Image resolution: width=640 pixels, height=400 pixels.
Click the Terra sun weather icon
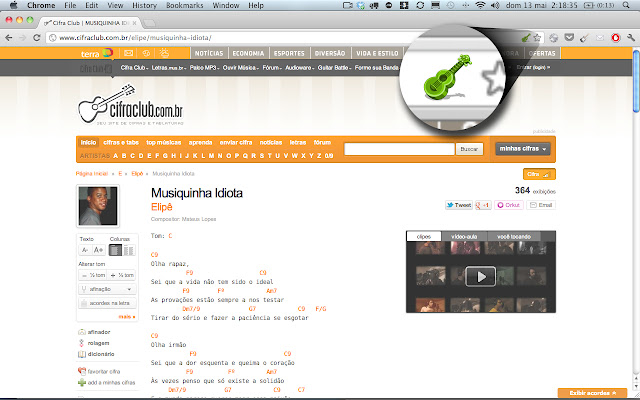tap(164, 53)
